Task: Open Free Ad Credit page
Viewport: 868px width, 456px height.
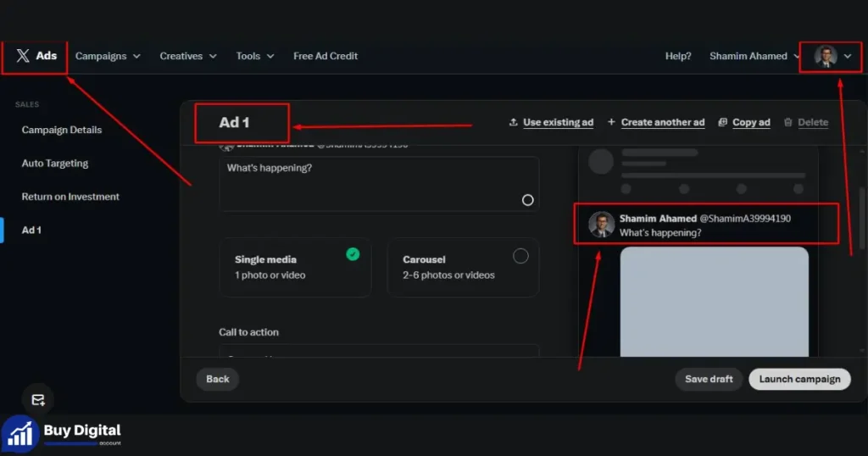Action: coord(325,56)
